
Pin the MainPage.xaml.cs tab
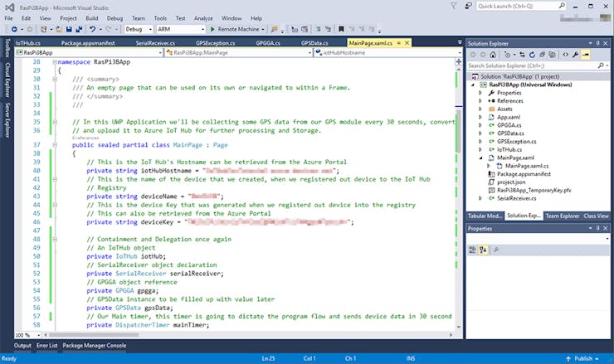(x=399, y=43)
